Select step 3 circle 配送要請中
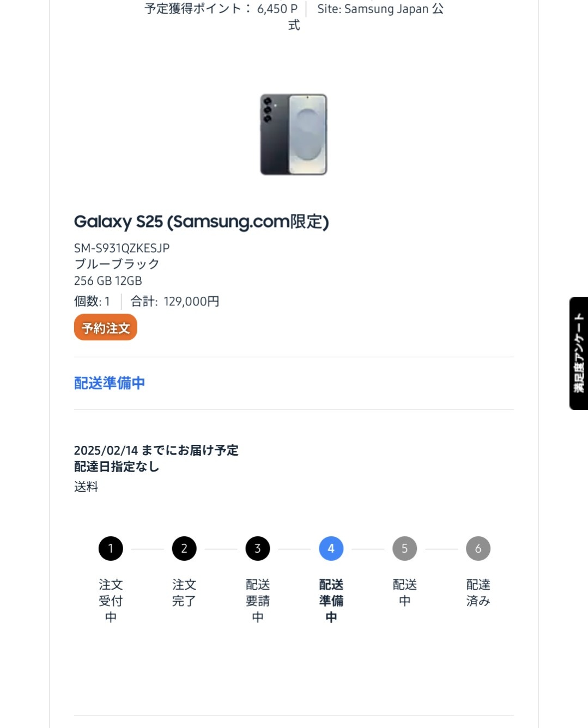Viewport: 588px width, 728px height. (x=258, y=548)
